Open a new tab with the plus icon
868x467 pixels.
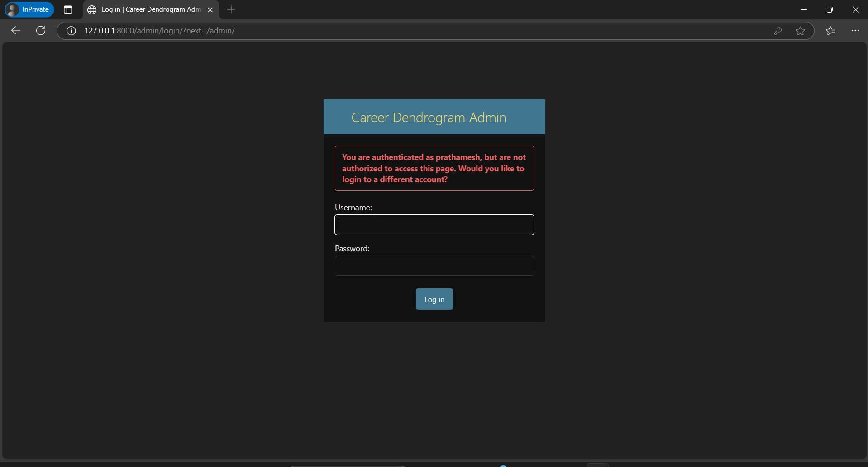click(x=231, y=9)
